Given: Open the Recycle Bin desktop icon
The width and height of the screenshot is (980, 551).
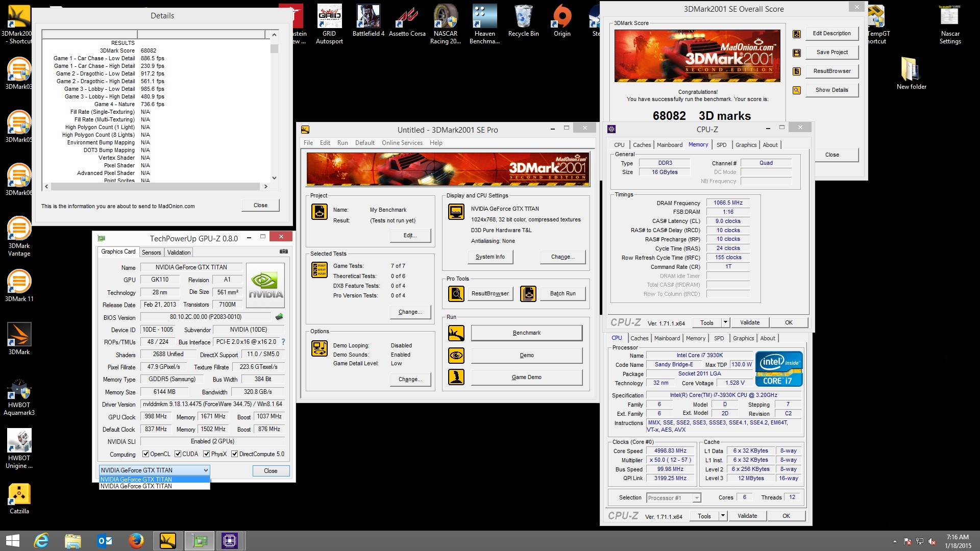Looking at the screenshot, I should (x=524, y=21).
